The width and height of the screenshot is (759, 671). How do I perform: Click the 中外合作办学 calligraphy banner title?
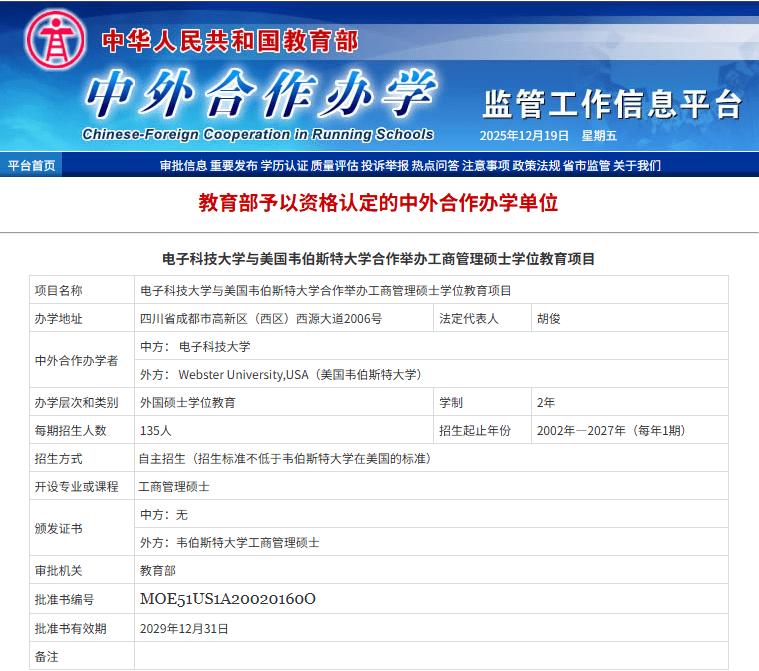[261, 94]
